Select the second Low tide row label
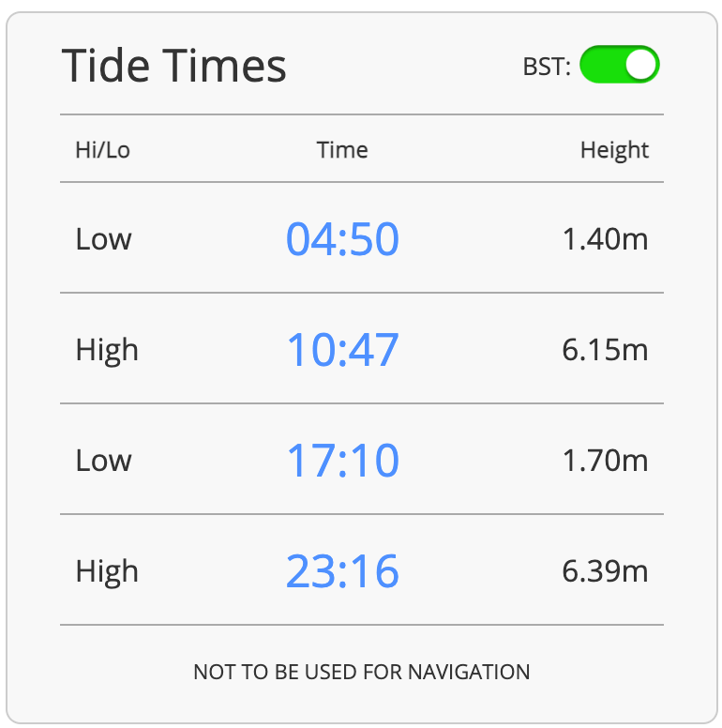722x728 pixels. click(103, 460)
